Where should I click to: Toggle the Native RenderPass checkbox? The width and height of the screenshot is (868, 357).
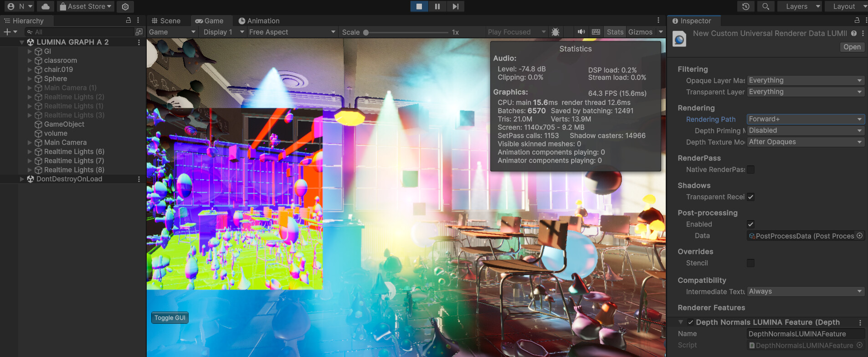click(x=750, y=170)
